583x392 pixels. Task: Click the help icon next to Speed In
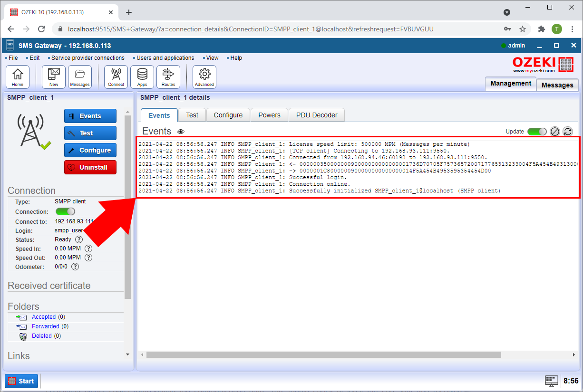click(x=88, y=249)
